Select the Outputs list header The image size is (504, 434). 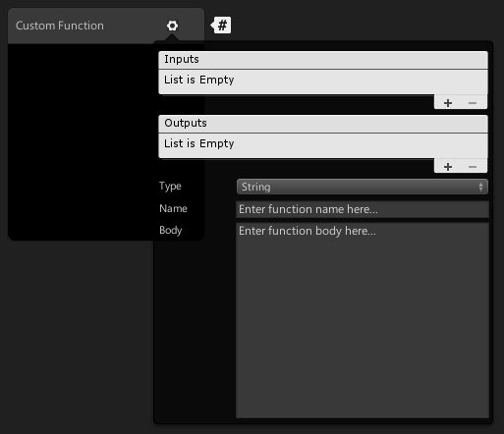tap(323, 124)
